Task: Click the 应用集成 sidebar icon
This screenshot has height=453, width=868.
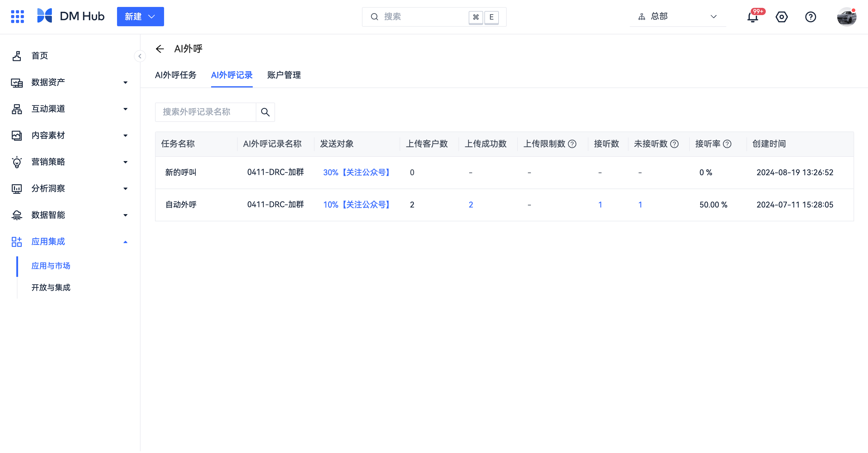Action: pos(17,242)
